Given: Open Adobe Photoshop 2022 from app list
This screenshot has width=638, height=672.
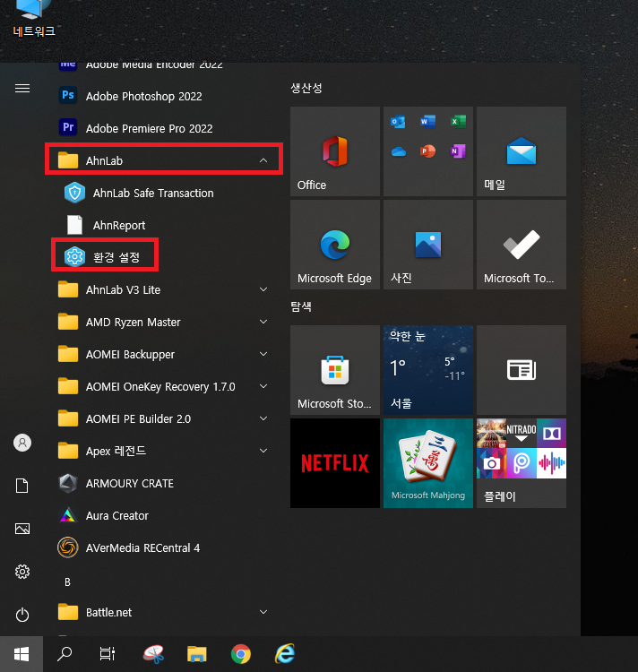Looking at the screenshot, I should 164,96.
